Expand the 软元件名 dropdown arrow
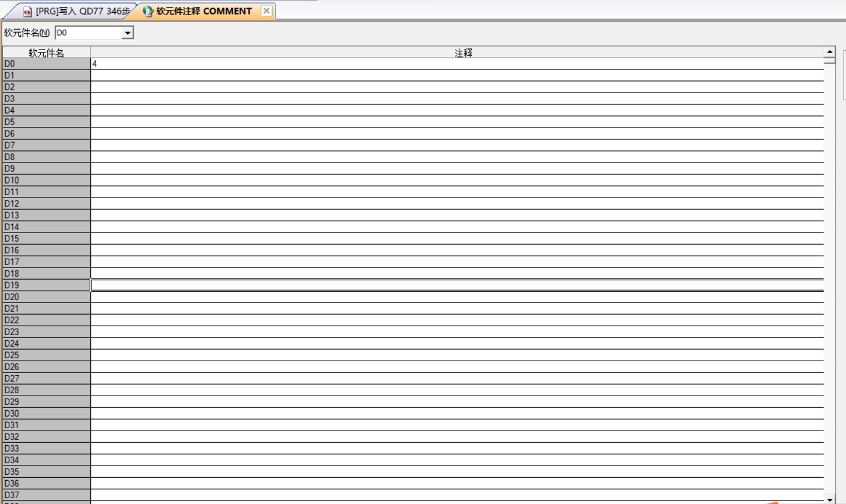846x504 pixels. tap(127, 33)
